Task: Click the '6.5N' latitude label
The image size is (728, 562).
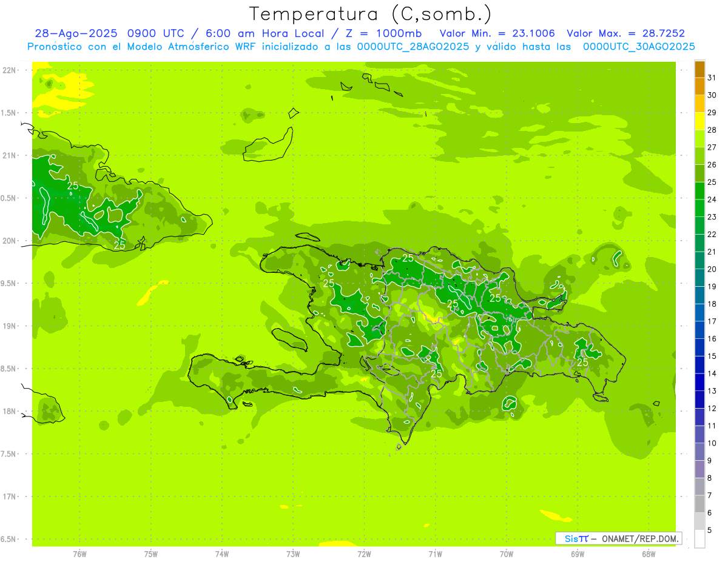Action: (9, 539)
